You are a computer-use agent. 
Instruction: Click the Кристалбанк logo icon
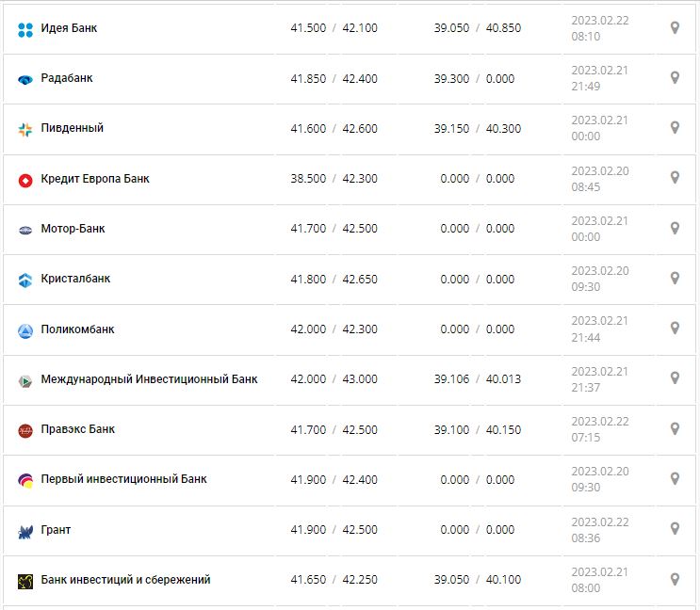[25, 280]
